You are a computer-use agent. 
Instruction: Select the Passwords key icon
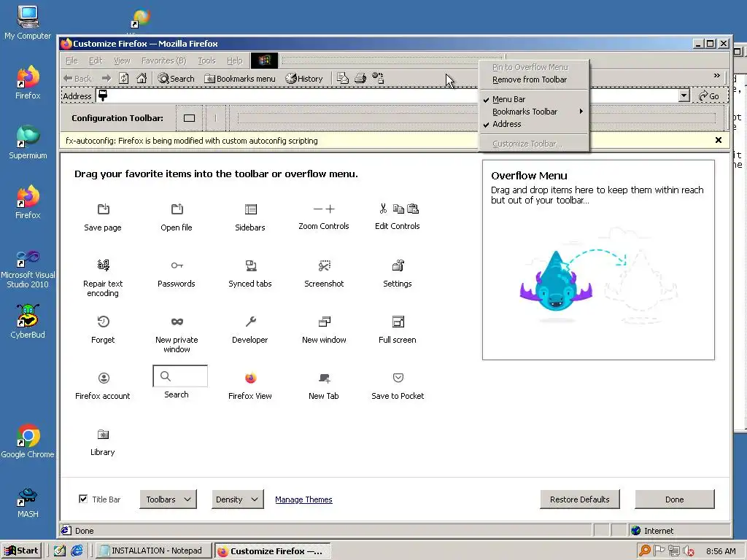pyautogui.click(x=177, y=265)
